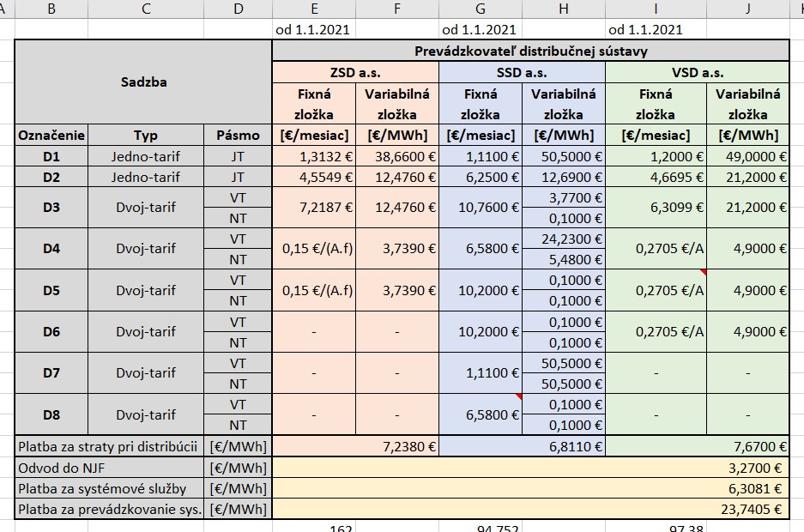Select the Platba za straty pri distribúcii cell
The width and height of the screenshot is (804, 532).
tap(110, 446)
